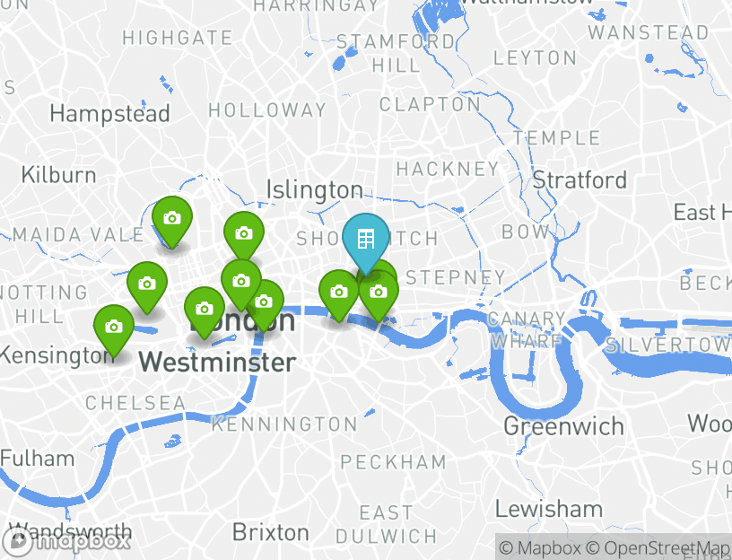Image resolution: width=732 pixels, height=560 pixels.
Task: Click the Stratford place label
Action: [579, 179]
